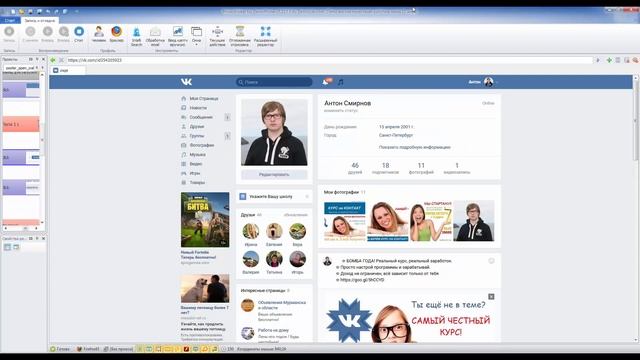The image size is (640, 360).
Task: Close the VK course banner ad
Action: (491, 297)
